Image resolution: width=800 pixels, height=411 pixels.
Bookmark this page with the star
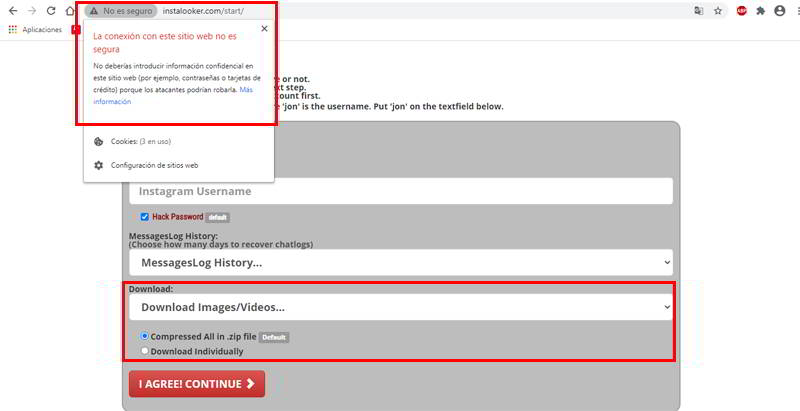point(718,11)
